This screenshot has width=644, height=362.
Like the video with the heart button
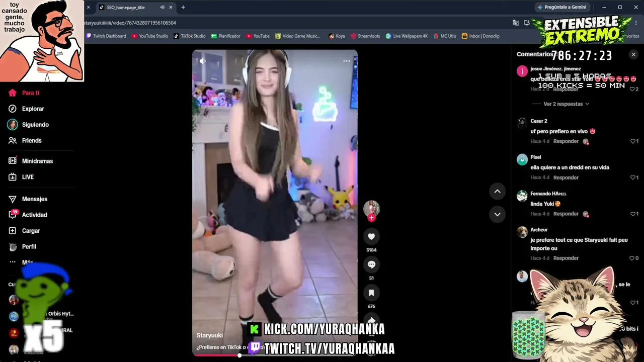[x=371, y=236]
